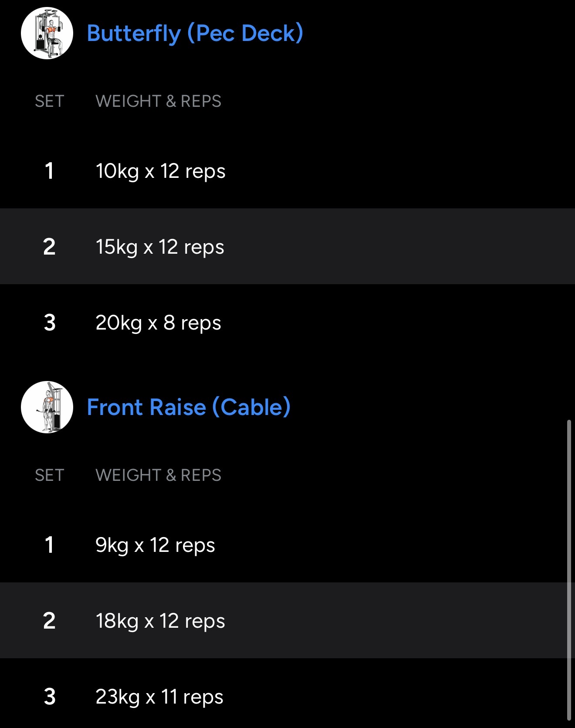Open the Front Raise (Cable) exercise link
The width and height of the screenshot is (575, 728).
[189, 407]
